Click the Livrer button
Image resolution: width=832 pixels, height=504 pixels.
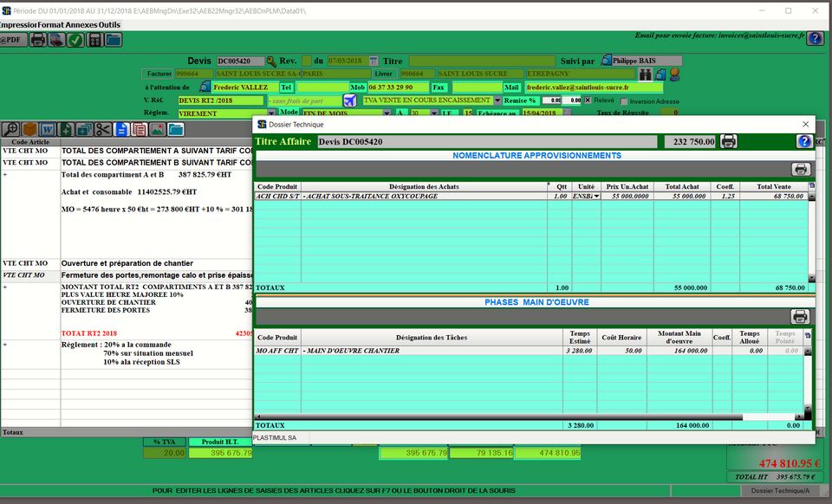(x=383, y=74)
